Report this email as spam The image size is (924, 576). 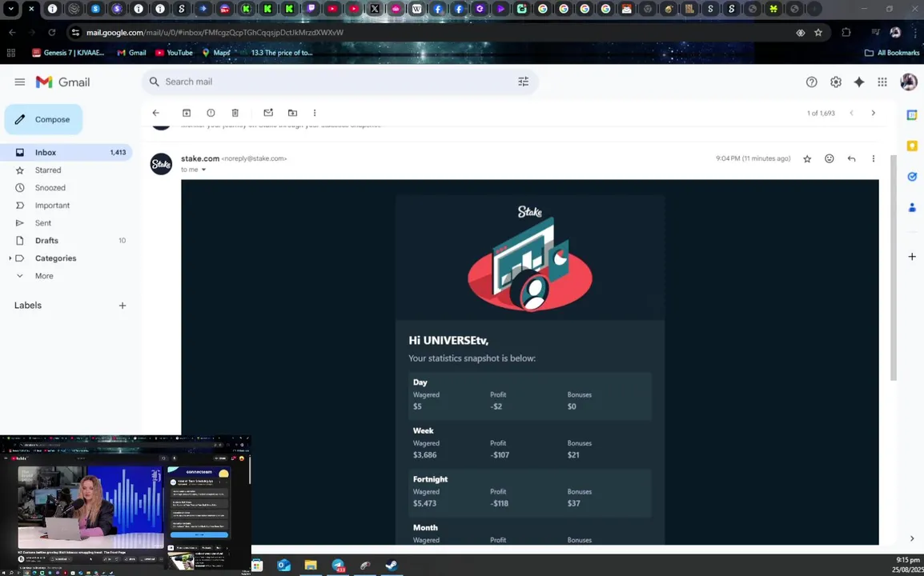pyautogui.click(x=211, y=113)
